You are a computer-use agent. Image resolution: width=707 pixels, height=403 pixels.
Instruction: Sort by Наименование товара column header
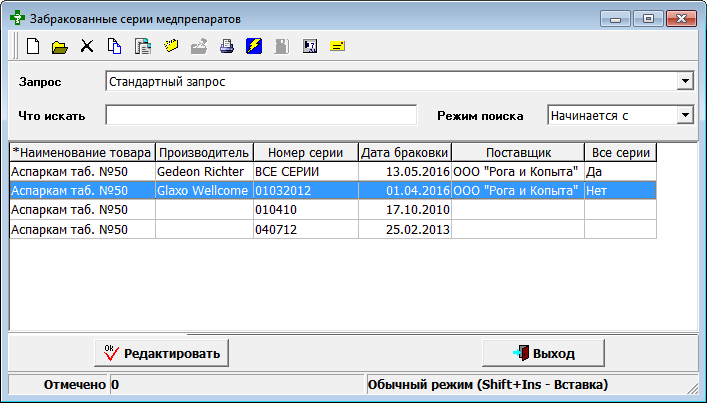(x=81, y=152)
